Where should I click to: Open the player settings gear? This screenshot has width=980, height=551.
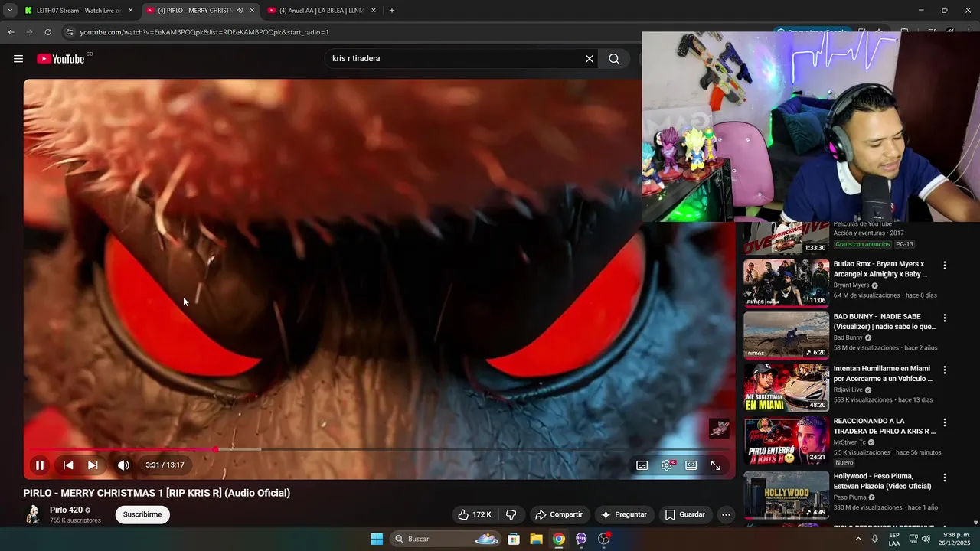pyautogui.click(x=667, y=465)
